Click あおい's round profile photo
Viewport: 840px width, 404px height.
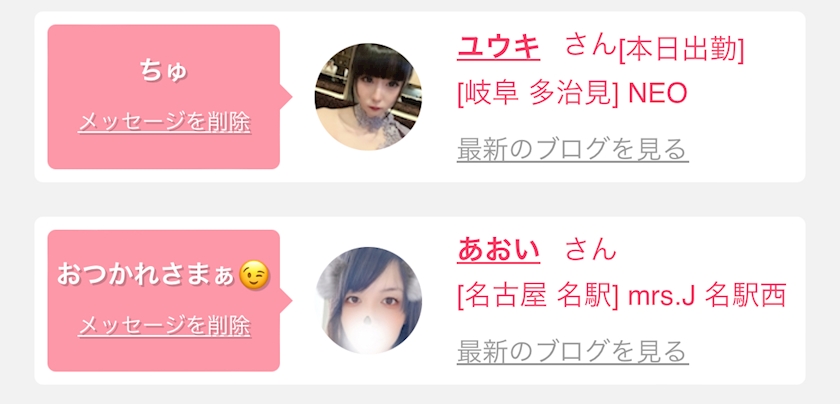tap(368, 300)
